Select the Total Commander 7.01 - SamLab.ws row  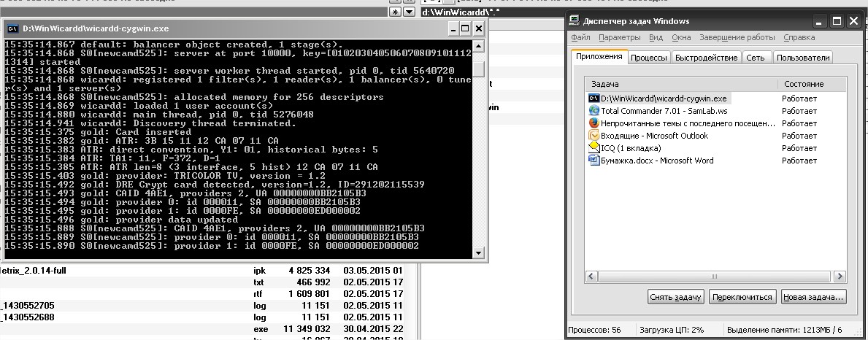(715, 111)
